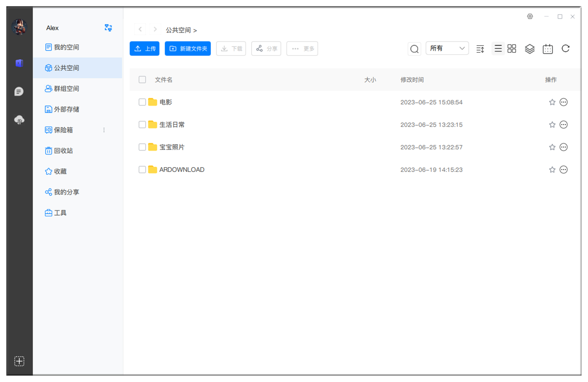588x382 pixels.
Task: Open the cloud transfer icon in dark sidebar
Action: 19,120
